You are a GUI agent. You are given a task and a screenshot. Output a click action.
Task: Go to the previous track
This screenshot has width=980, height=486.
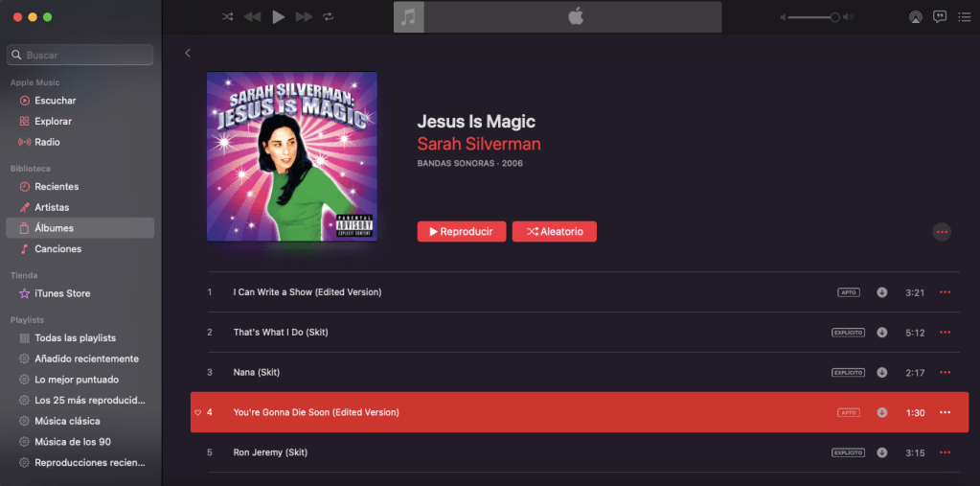pyautogui.click(x=252, y=17)
